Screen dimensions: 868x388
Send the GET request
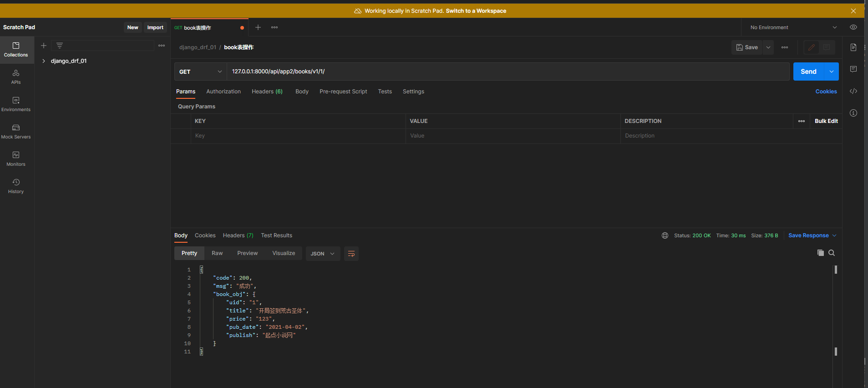coord(808,71)
